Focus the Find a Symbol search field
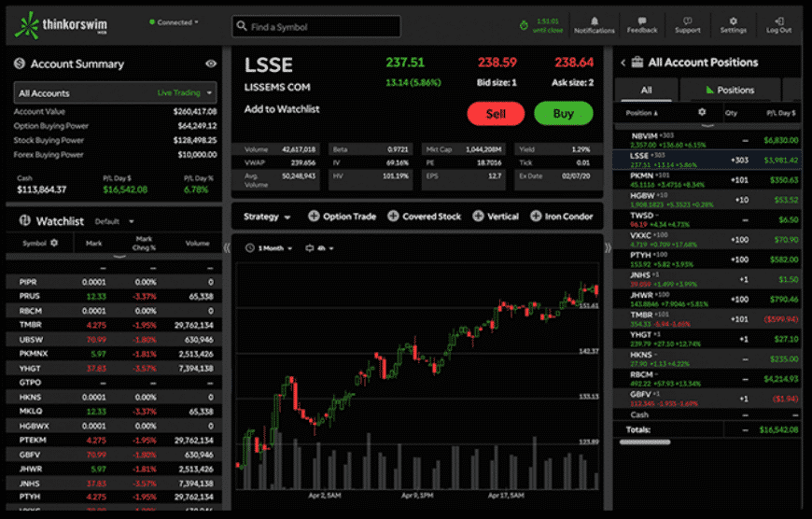The image size is (812, 519). (315, 26)
